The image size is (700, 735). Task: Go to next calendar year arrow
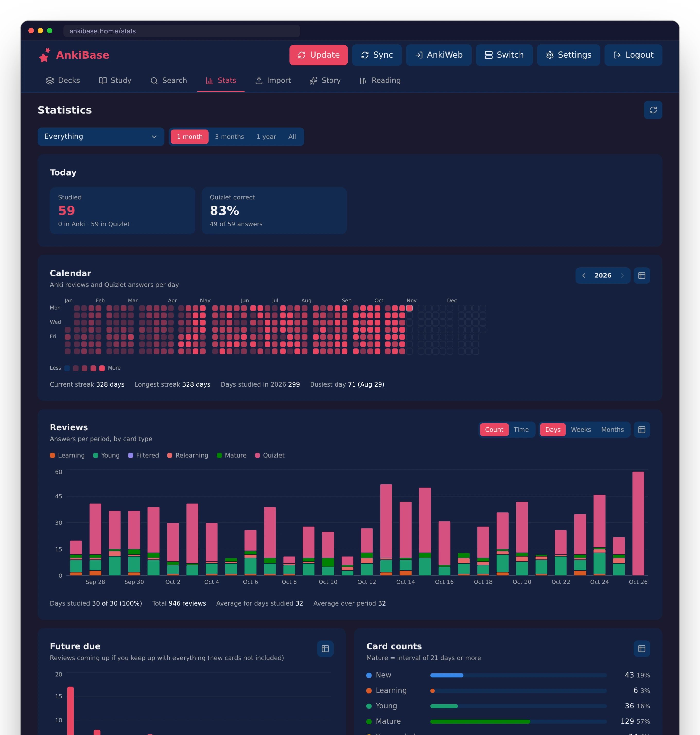[622, 275]
